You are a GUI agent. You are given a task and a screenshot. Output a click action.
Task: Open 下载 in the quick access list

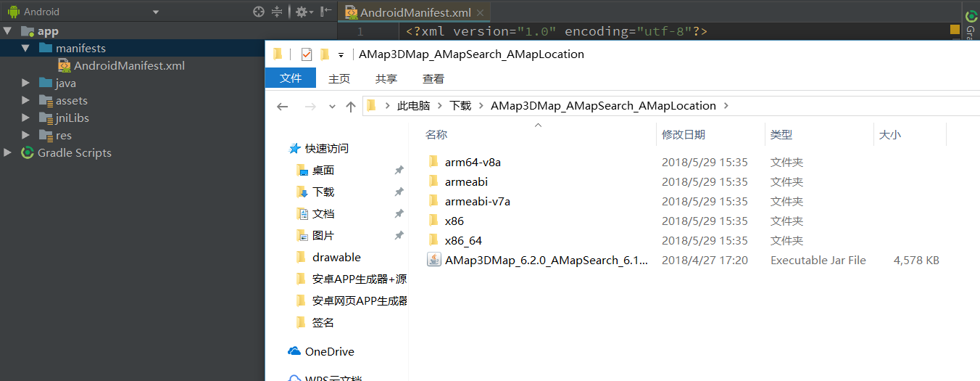pyautogui.click(x=323, y=192)
